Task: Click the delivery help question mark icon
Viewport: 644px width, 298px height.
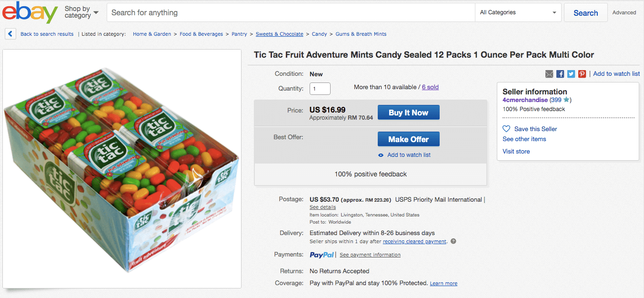Action: 453,241
